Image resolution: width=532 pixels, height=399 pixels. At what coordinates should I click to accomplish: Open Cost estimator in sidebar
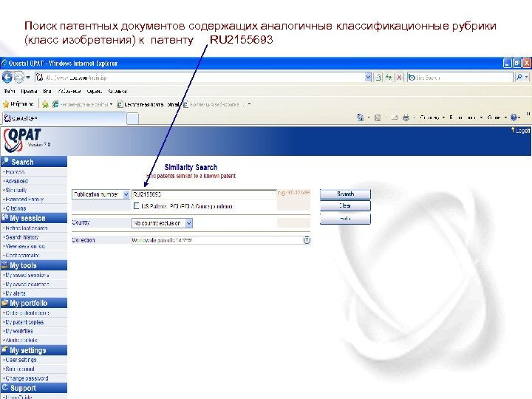21,256
